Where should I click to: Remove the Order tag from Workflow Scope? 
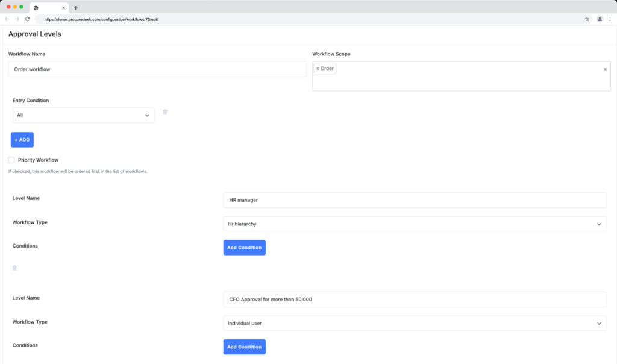click(x=319, y=68)
